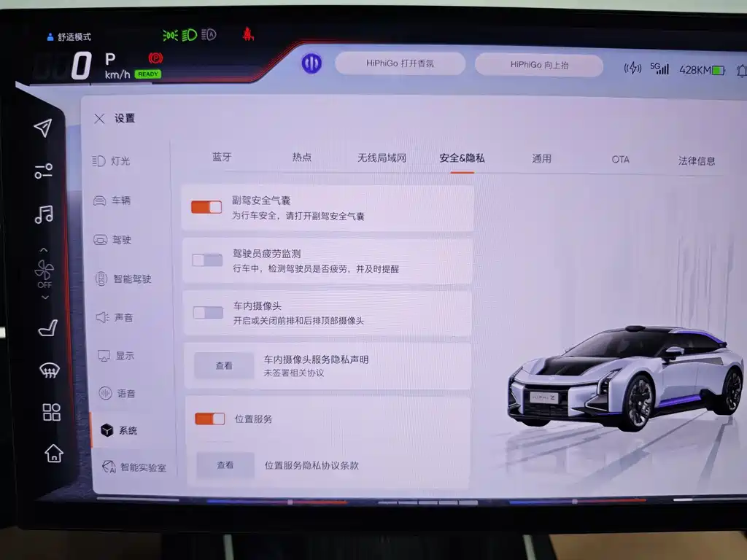
Task: Open 声音 settings category
Action: (115, 317)
